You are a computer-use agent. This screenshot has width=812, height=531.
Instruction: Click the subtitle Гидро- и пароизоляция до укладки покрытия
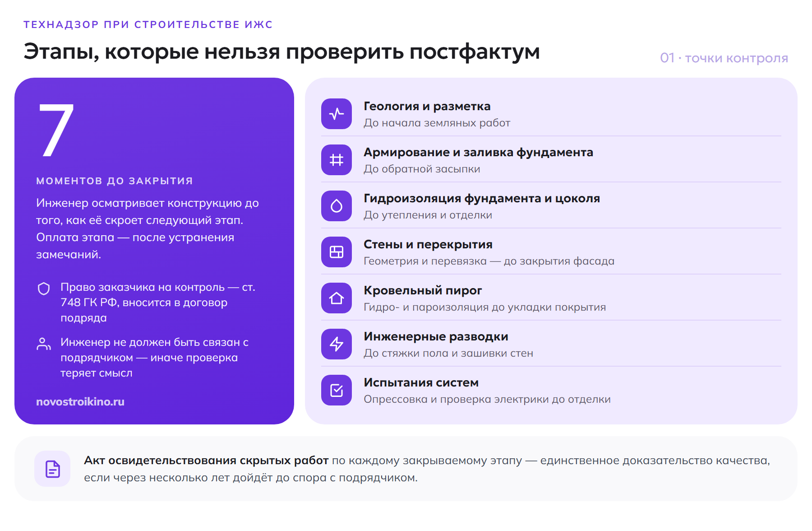(x=484, y=307)
